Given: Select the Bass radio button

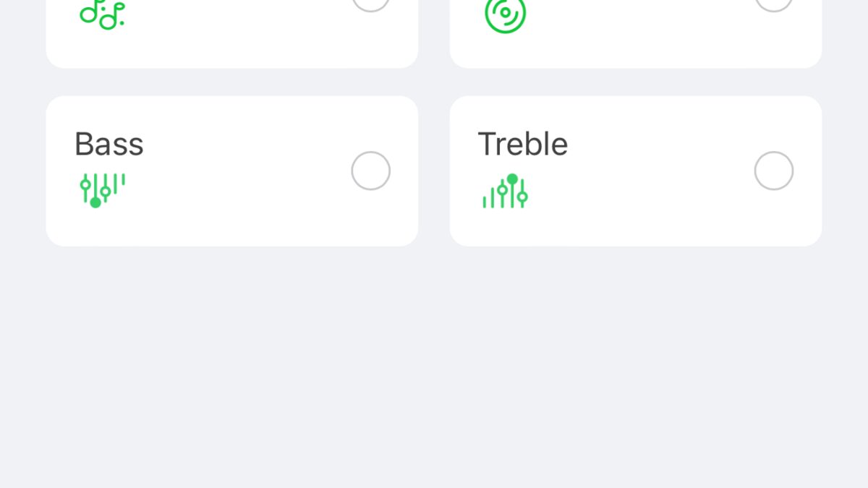Looking at the screenshot, I should pos(370,171).
